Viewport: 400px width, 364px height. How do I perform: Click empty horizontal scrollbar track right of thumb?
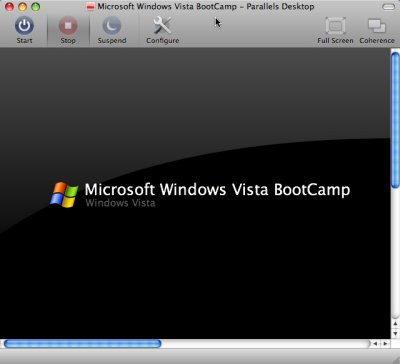(x=266, y=343)
